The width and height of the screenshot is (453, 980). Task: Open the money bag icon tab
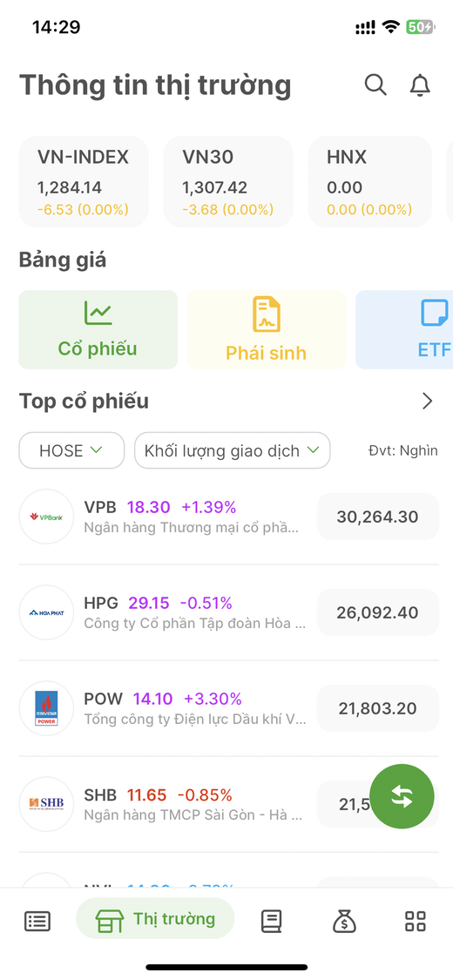click(344, 921)
